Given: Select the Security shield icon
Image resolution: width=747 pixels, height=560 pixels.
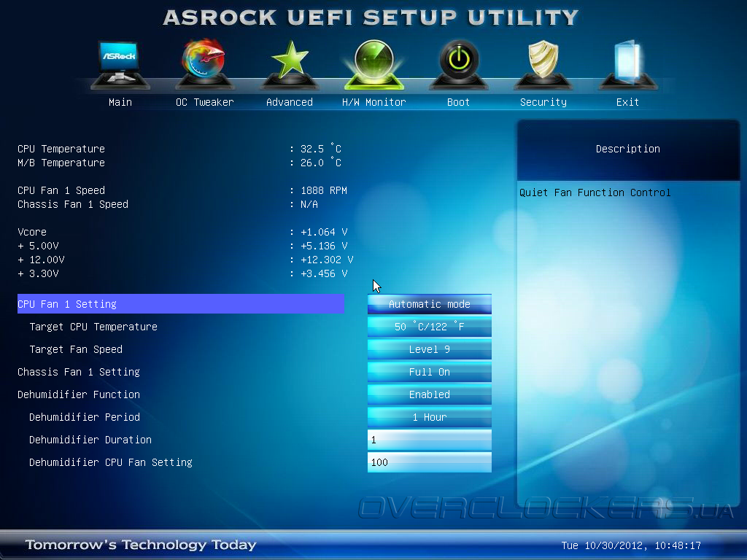Looking at the screenshot, I should [543, 65].
